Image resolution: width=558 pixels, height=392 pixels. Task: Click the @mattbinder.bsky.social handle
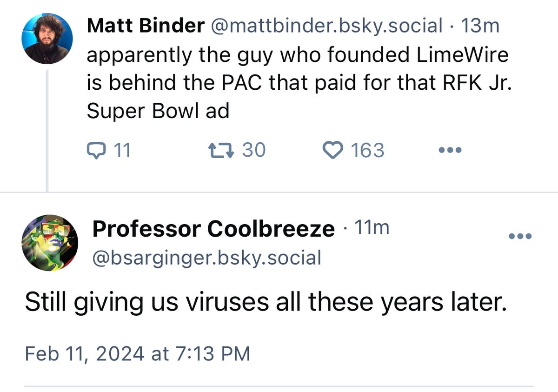(x=326, y=26)
